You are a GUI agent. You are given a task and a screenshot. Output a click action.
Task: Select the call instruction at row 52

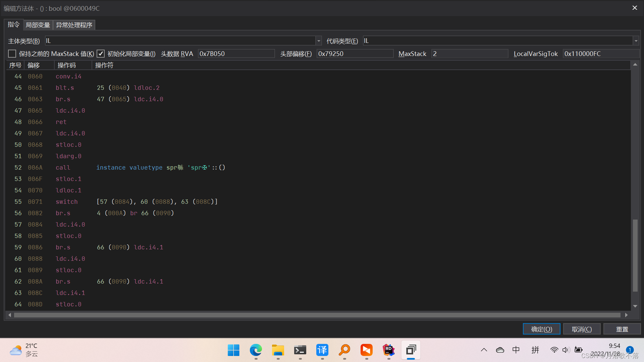(x=318, y=168)
